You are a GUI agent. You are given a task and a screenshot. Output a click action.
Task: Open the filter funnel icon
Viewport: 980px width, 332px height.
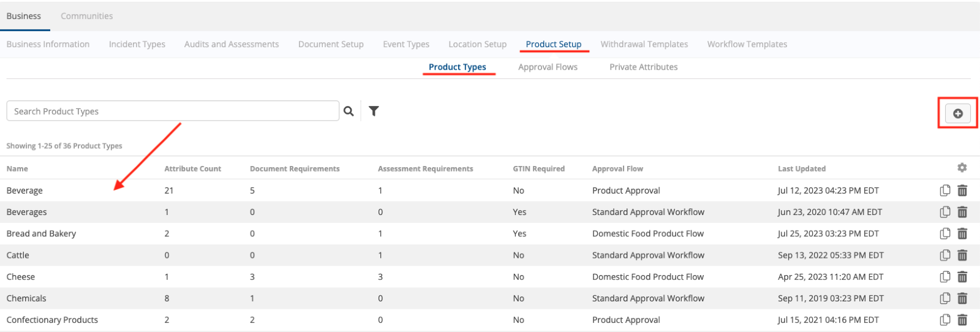pyautogui.click(x=374, y=111)
